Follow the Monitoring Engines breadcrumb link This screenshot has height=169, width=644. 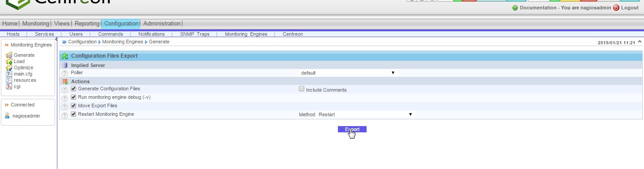tap(122, 42)
